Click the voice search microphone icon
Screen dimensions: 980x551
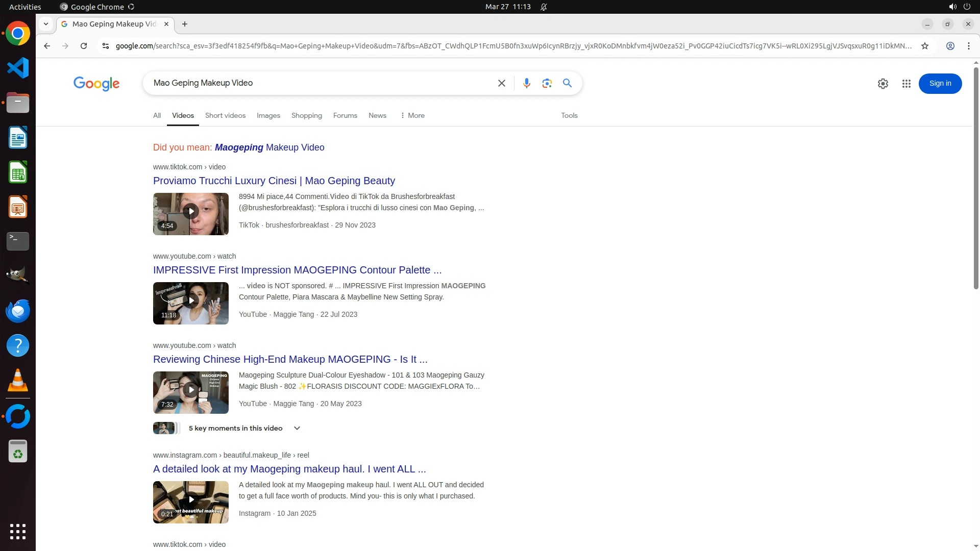click(526, 83)
